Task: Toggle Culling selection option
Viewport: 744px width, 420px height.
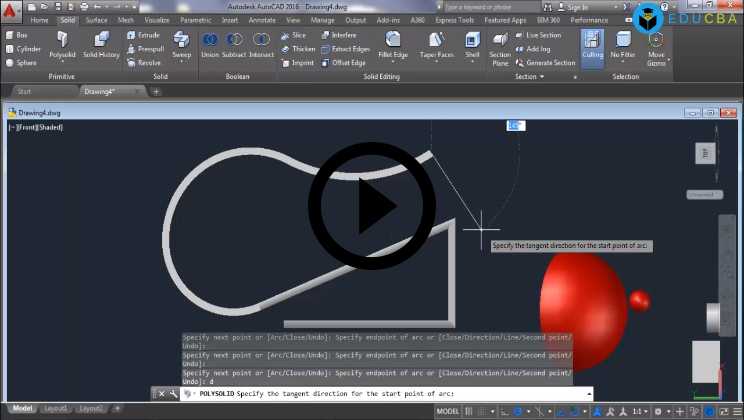Action: click(x=592, y=45)
